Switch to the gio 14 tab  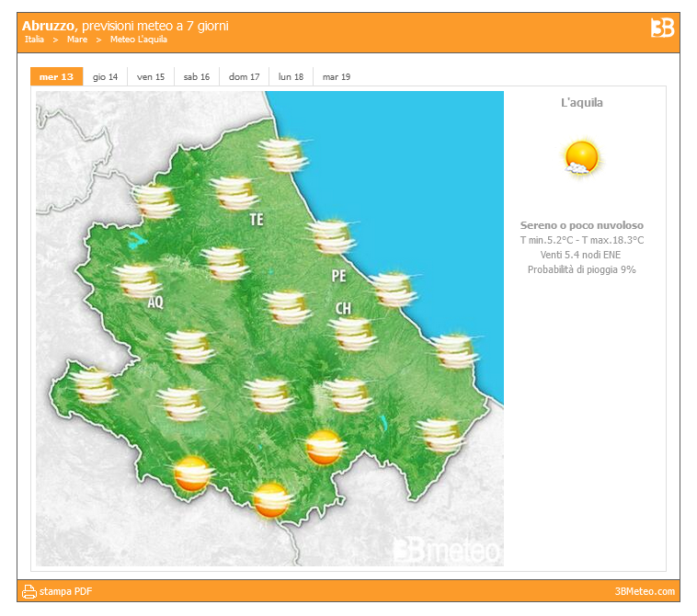pos(105,77)
